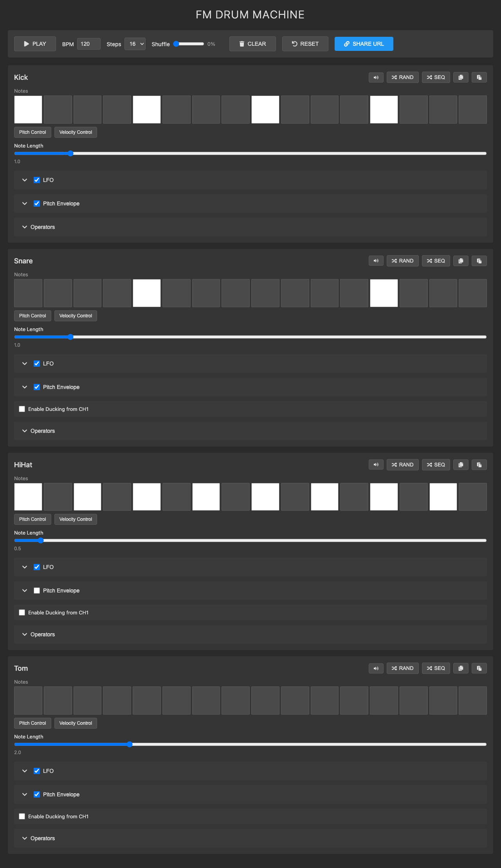Disable the Kick LFO checkbox
The image size is (501, 868).
coord(37,180)
